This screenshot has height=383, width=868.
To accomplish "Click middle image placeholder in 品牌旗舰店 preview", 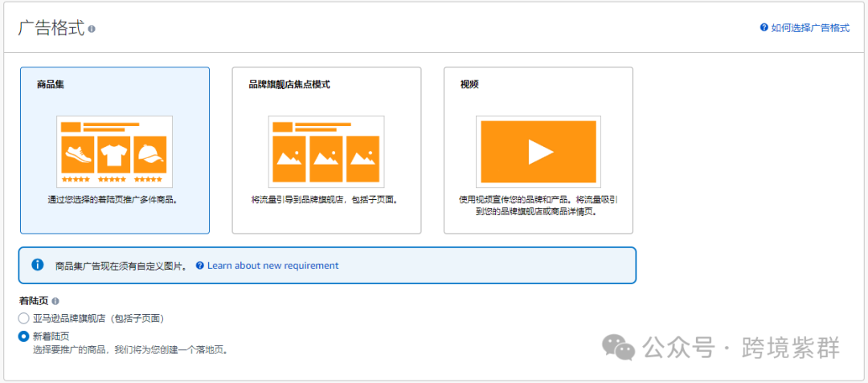I will 326,158.
